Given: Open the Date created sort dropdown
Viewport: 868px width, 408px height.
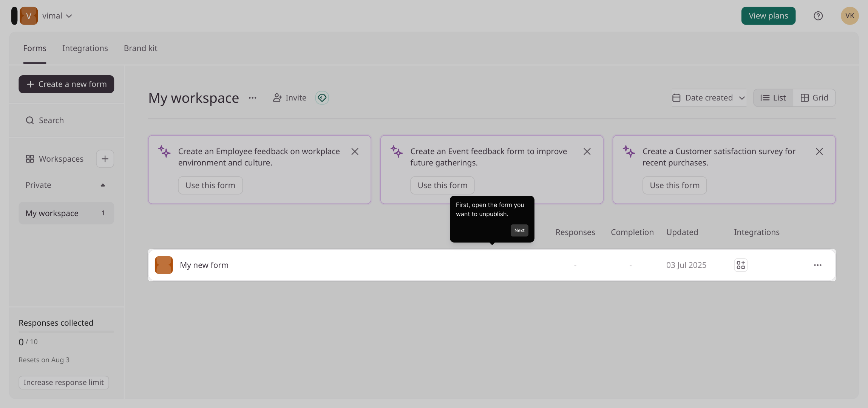Looking at the screenshot, I should [709, 98].
